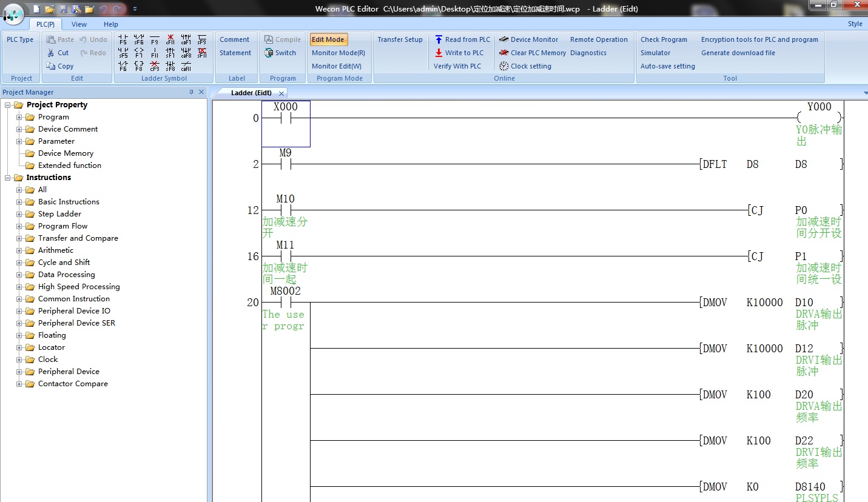Pin the Project Manager panel
The image size is (868, 502).
point(193,92)
